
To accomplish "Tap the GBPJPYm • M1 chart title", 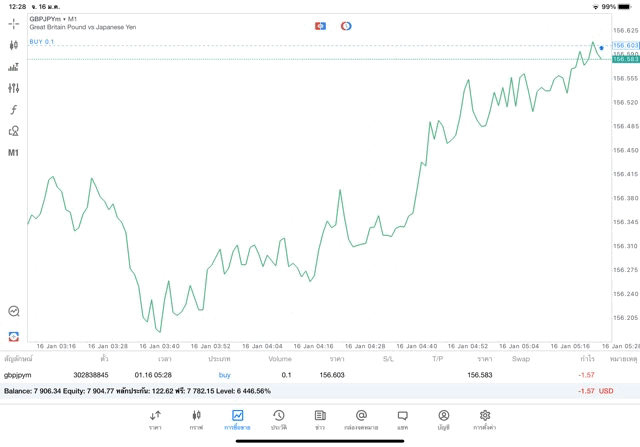I will 53,19.
